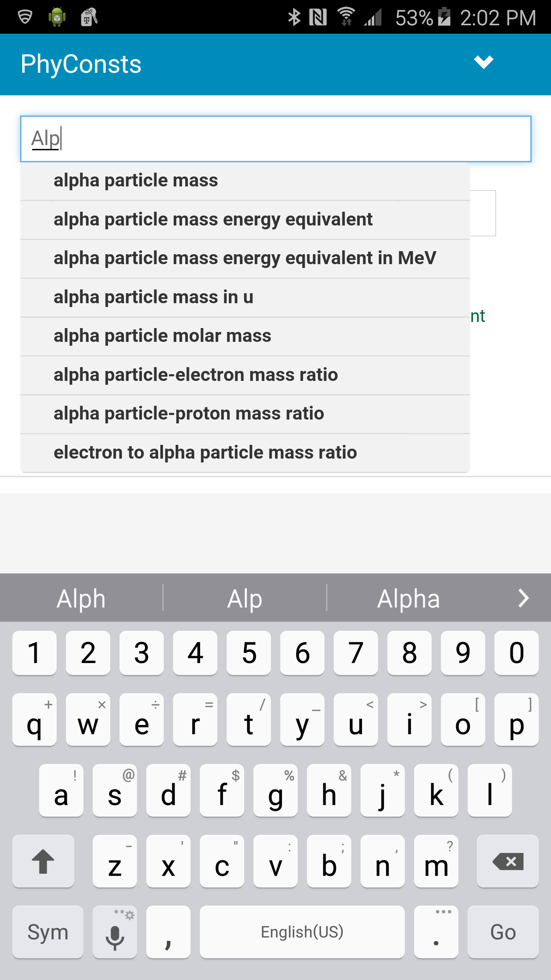Expand more keyboard word suggestions arrow

[523, 598]
